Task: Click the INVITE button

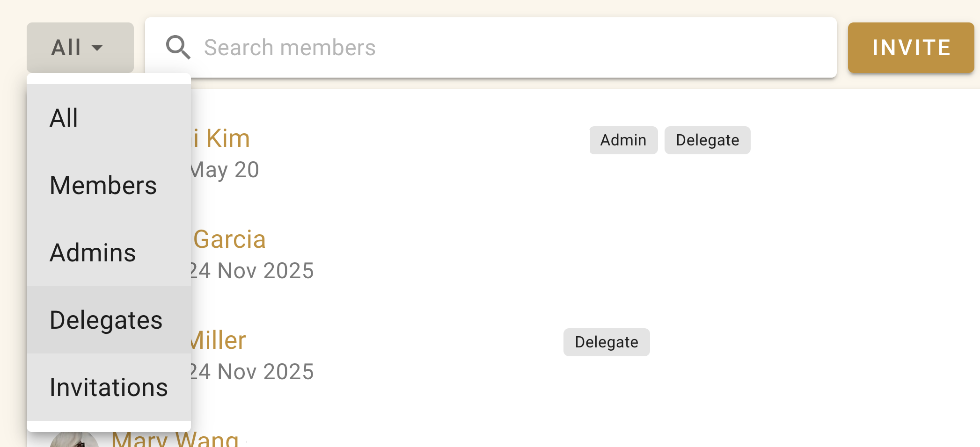Action: point(911,48)
